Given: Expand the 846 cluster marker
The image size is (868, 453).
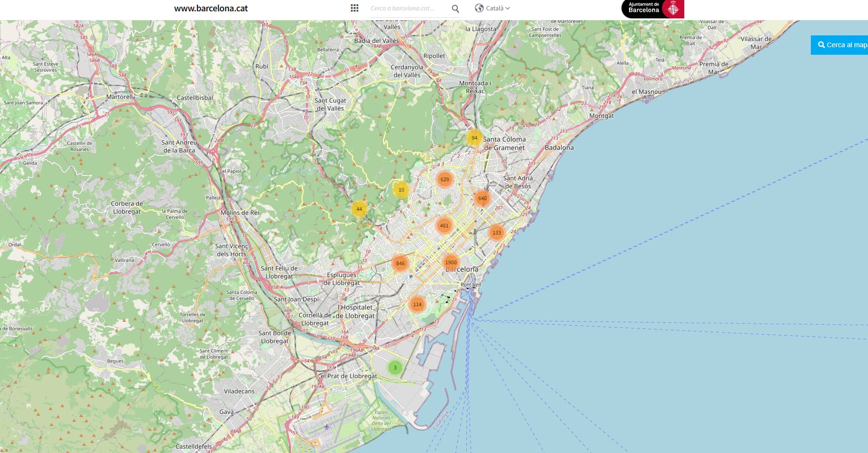Looking at the screenshot, I should pyautogui.click(x=400, y=263).
